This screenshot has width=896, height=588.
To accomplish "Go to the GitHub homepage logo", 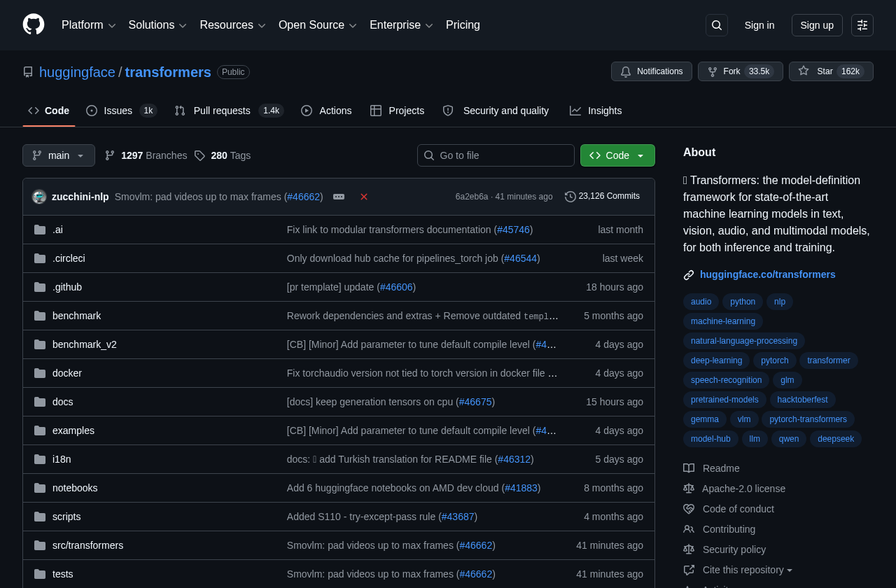I will click(34, 24).
